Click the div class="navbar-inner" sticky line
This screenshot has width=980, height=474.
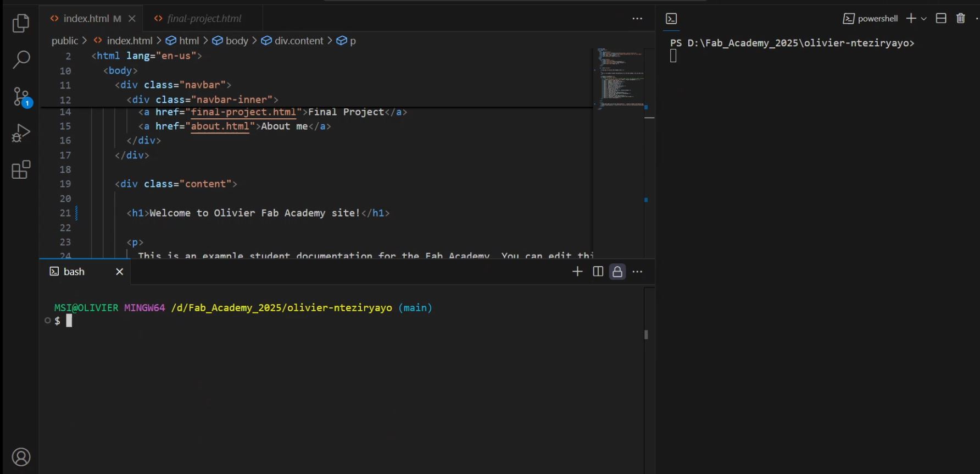coord(202,100)
